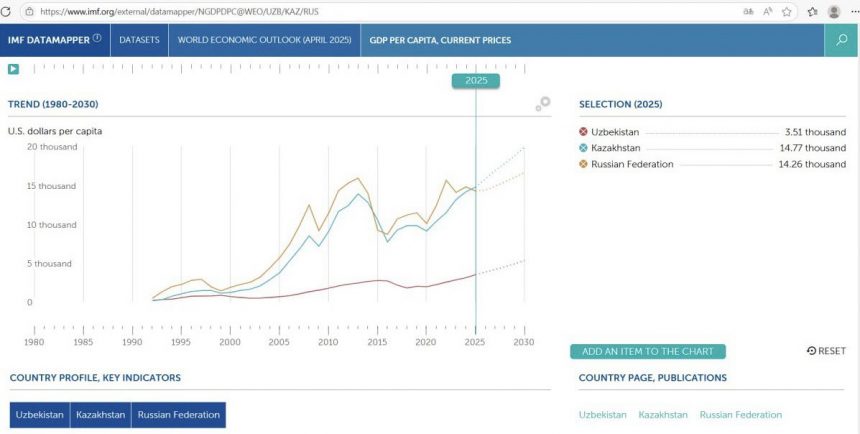Remove Russian Federation from the selection
Viewport: 860px width, 434px height.
click(x=583, y=164)
